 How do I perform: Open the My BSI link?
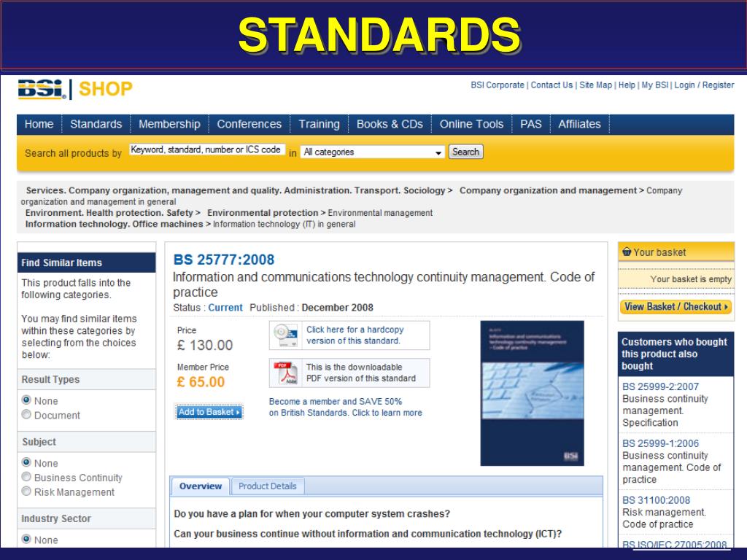(655, 85)
